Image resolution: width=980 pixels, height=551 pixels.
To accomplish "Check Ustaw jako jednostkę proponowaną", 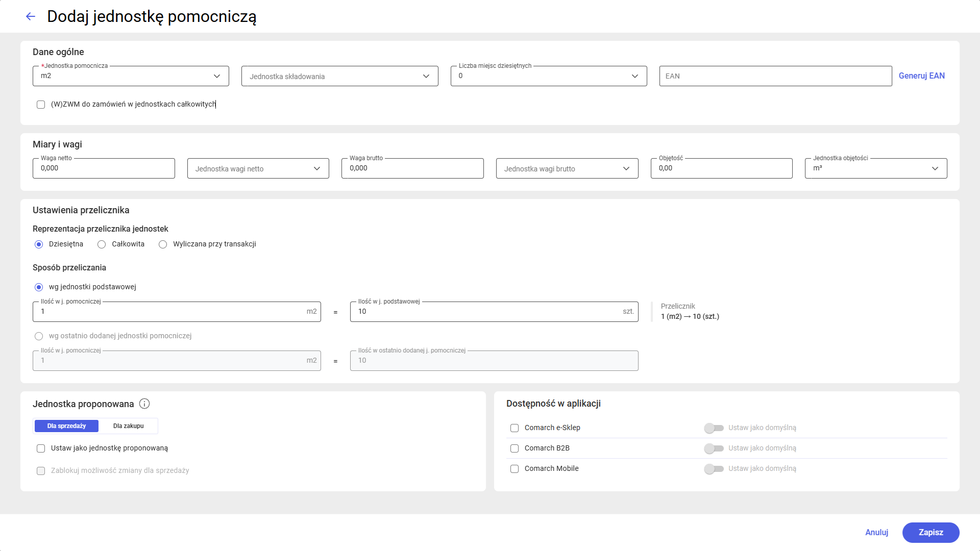I will point(41,448).
